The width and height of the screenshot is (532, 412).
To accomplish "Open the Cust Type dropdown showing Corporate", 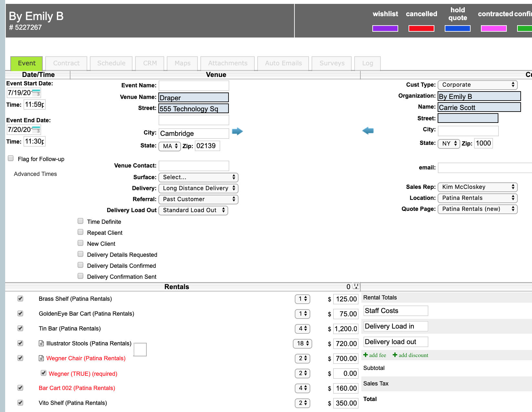I will [477, 85].
